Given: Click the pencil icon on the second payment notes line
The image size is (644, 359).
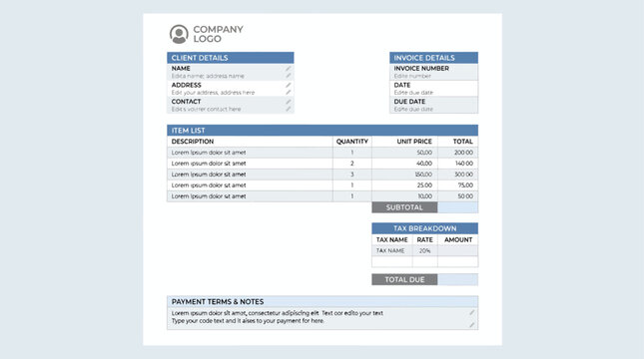Looking at the screenshot, I should tap(472, 325).
